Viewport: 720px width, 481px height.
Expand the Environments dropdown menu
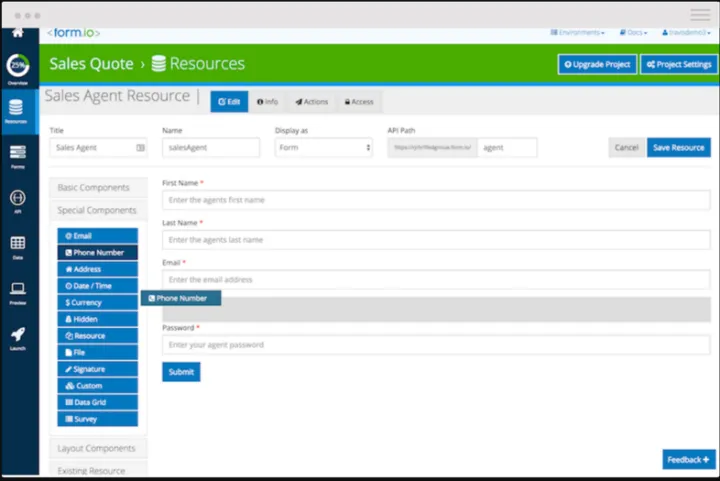tap(578, 33)
